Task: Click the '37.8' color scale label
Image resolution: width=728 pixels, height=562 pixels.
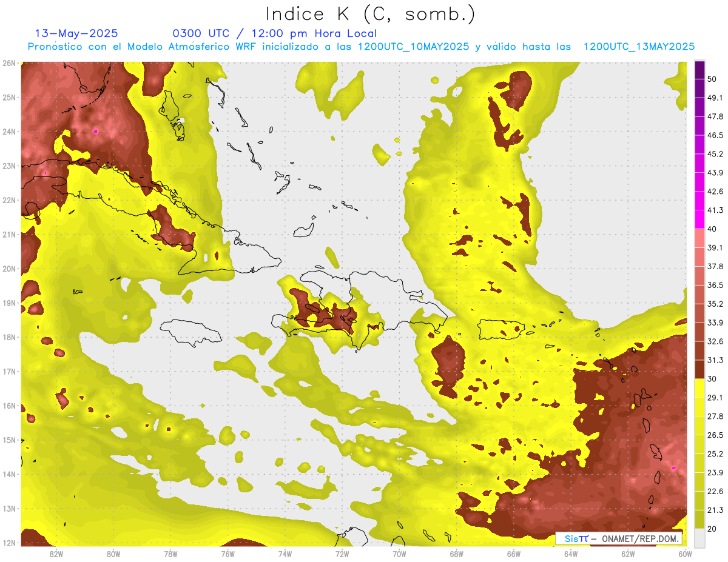Action: [x=715, y=266]
